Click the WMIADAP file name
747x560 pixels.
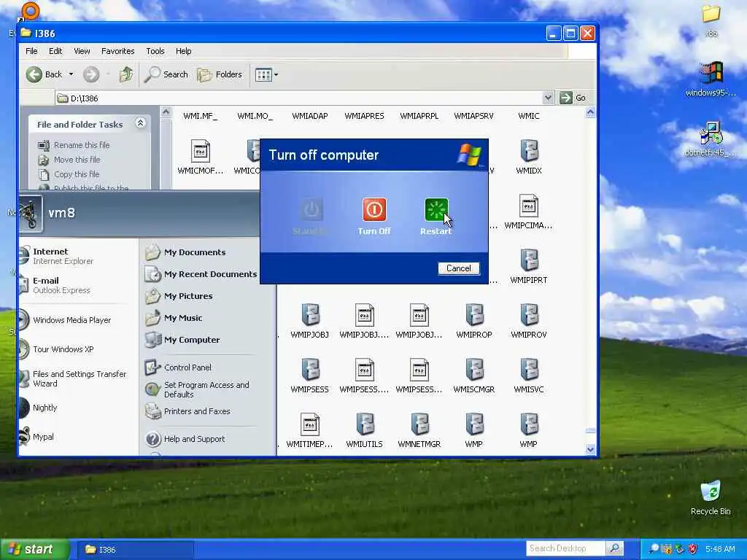[309, 116]
